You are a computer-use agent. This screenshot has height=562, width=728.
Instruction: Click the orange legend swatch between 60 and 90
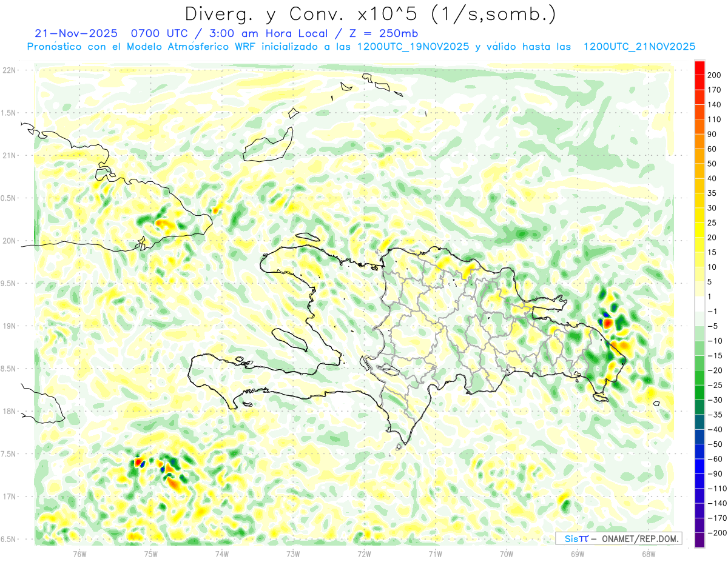point(699,142)
